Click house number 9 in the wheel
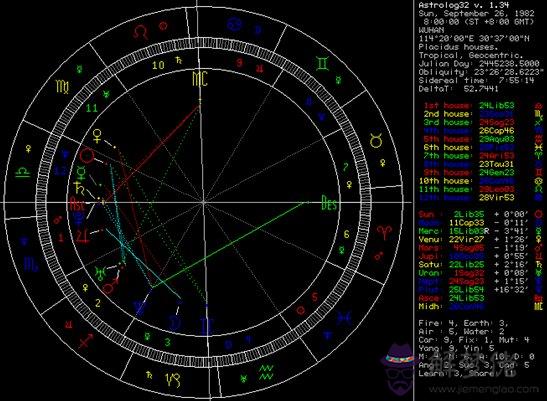Image resolution: width=547 pixels, height=401 pixels. tap(239, 63)
